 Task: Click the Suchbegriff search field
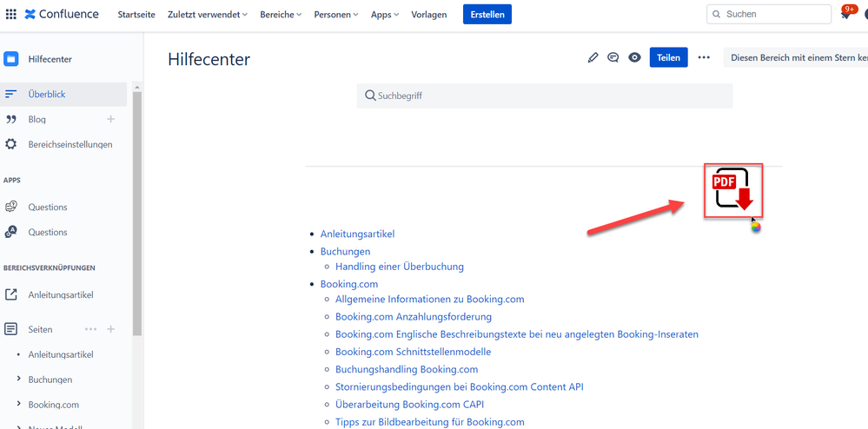point(545,96)
